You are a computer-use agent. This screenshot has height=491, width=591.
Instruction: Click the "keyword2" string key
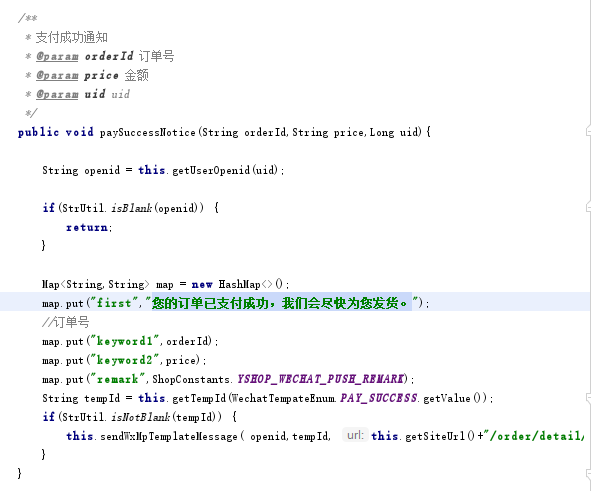pos(125,360)
